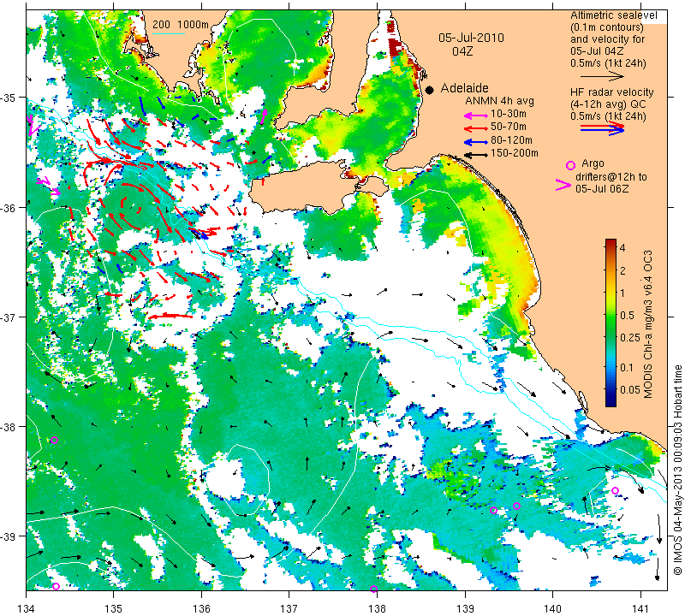Click the MODIS Chl-a mg/m3 vertical label
This screenshot has width=685, height=616.
(648, 324)
